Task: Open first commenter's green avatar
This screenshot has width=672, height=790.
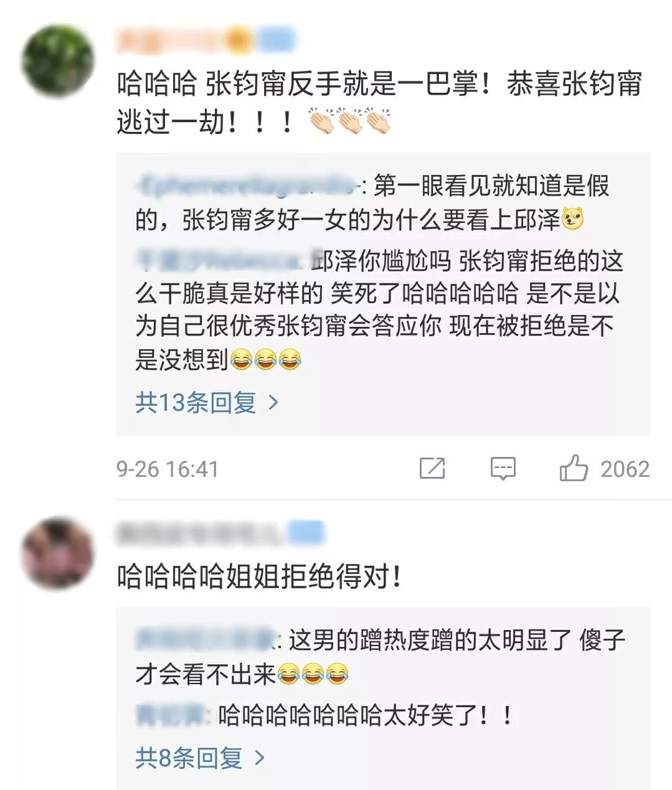Action: [58, 62]
